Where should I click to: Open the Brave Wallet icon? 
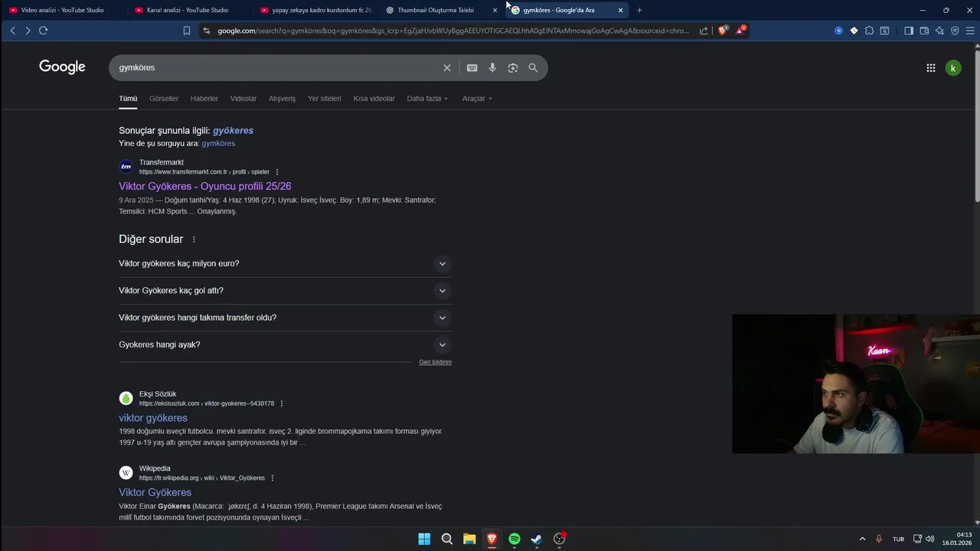[924, 31]
